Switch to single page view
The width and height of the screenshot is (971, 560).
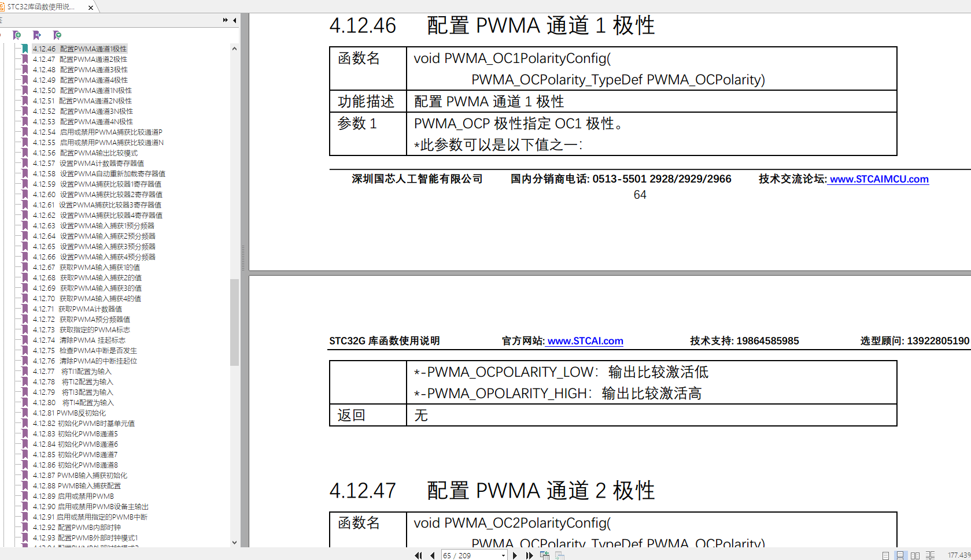(x=885, y=555)
